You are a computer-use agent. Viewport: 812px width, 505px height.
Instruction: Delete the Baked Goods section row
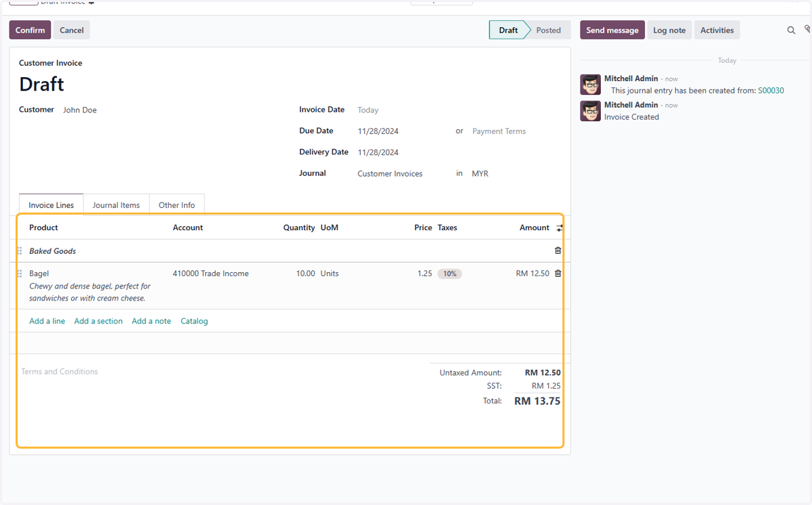coord(558,250)
